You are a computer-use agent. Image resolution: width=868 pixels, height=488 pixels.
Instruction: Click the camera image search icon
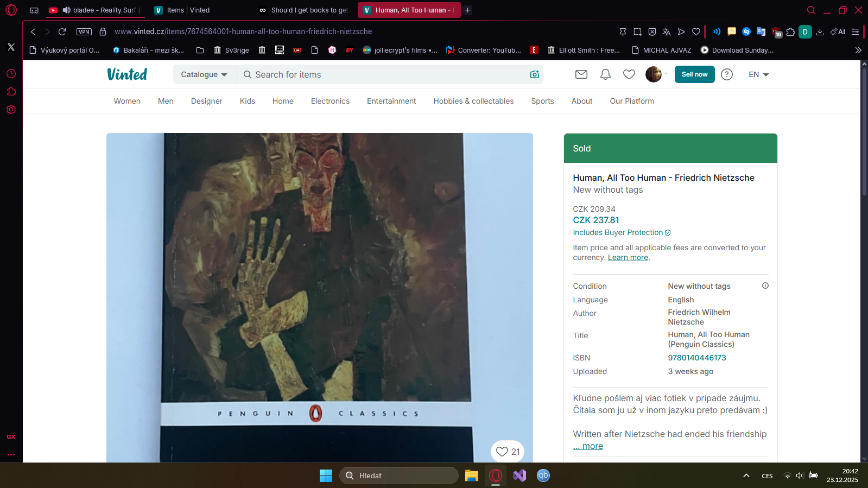click(x=534, y=74)
